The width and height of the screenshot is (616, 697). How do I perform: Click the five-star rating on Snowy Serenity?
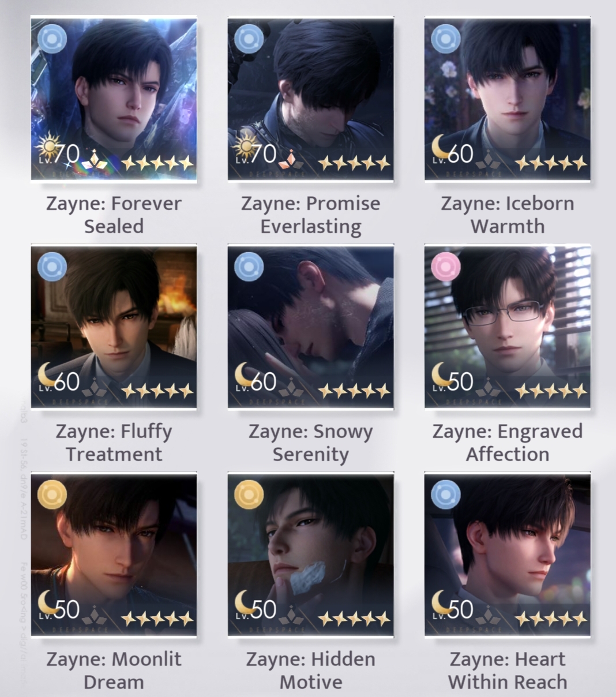[354, 392]
